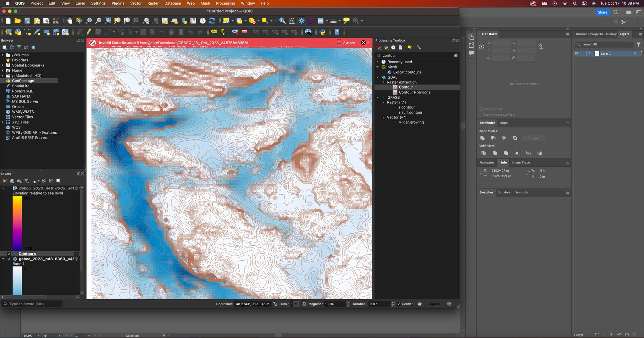
Task: Expand Layer 1 in the Layers panel
Action: pos(590,53)
